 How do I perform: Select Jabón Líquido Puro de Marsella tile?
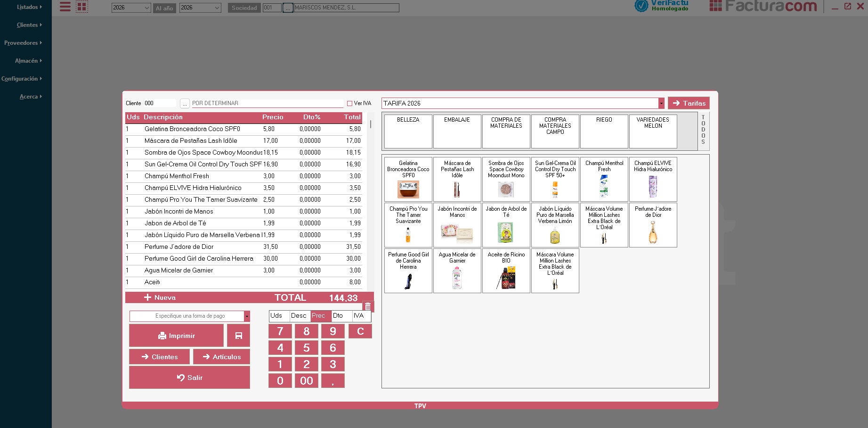pyautogui.click(x=555, y=225)
